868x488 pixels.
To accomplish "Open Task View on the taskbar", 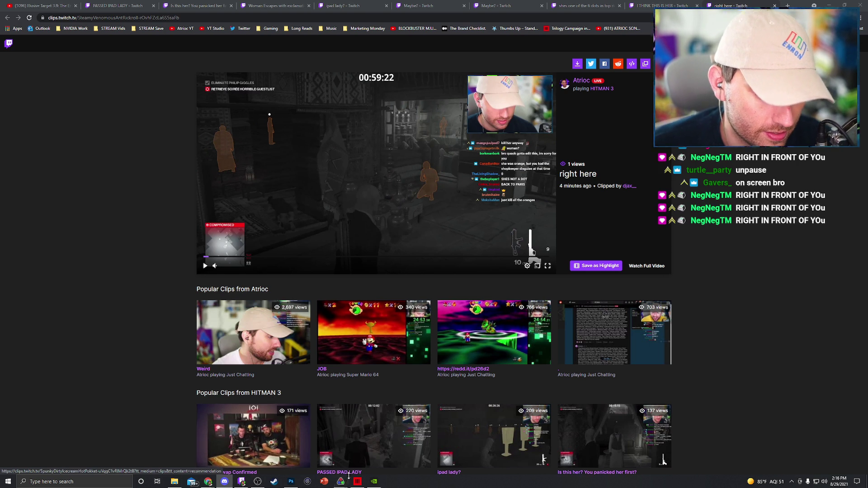I will click(157, 481).
